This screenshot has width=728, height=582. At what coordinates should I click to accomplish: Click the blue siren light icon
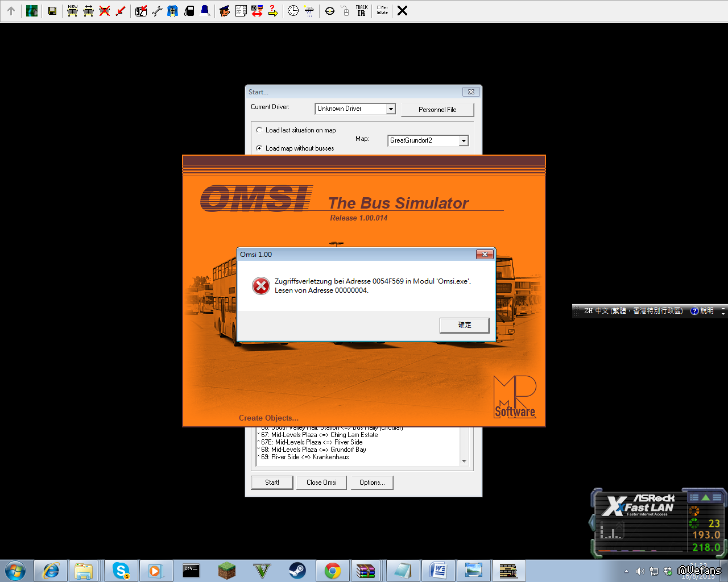(205, 11)
